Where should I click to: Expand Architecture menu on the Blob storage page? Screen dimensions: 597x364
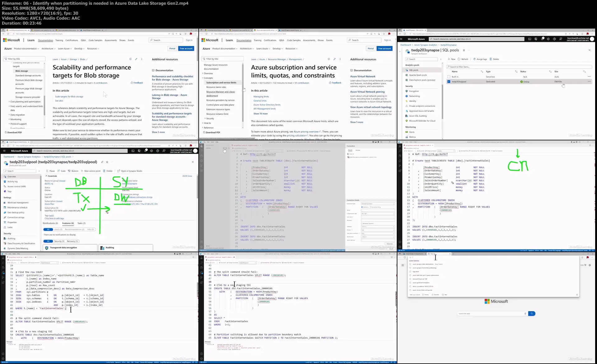coord(49,49)
